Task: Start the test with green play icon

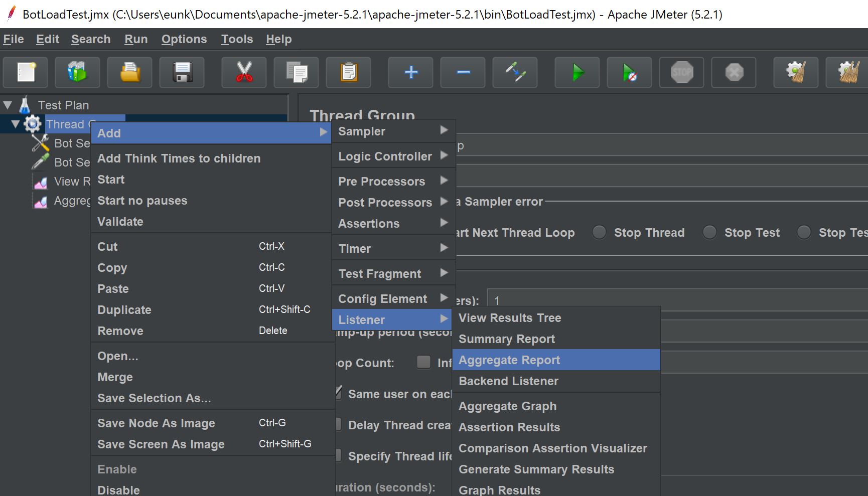Action: tap(577, 73)
